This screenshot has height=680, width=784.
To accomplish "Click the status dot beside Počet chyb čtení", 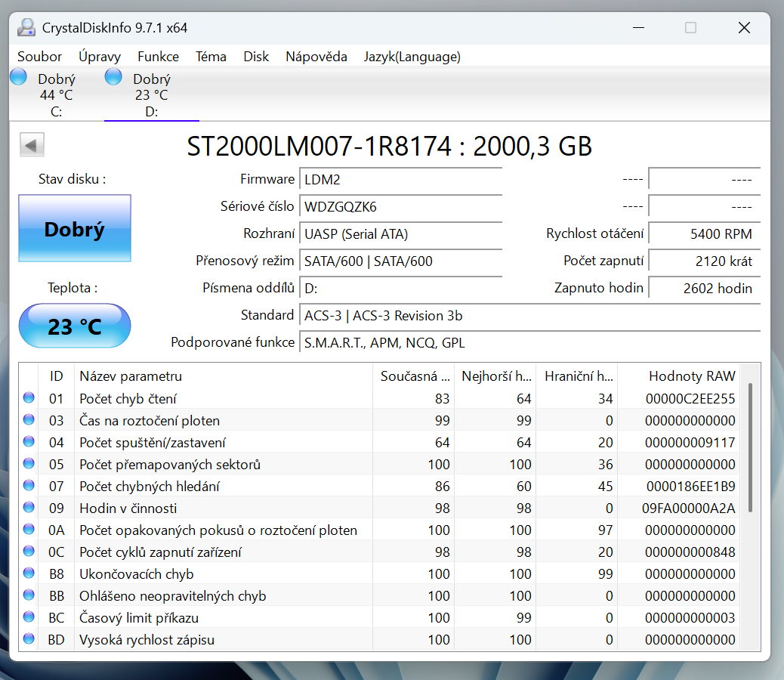I will (28, 398).
